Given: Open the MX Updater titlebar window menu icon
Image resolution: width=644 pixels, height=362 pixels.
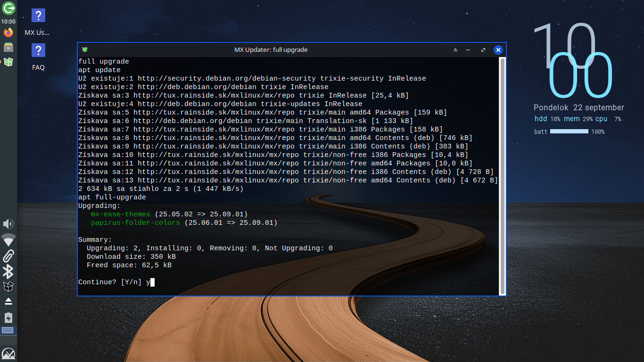Looking at the screenshot, I should (85, 49).
